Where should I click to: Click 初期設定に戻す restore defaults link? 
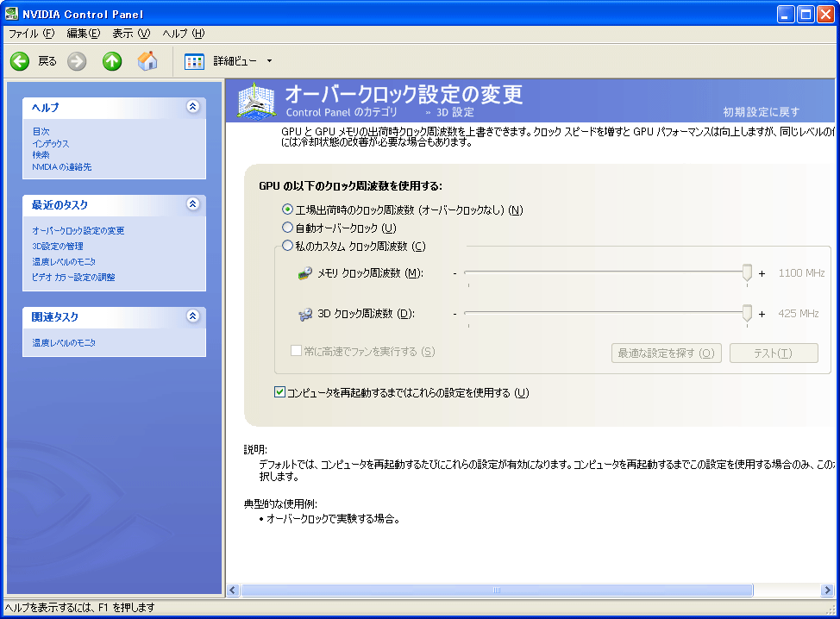tap(761, 112)
